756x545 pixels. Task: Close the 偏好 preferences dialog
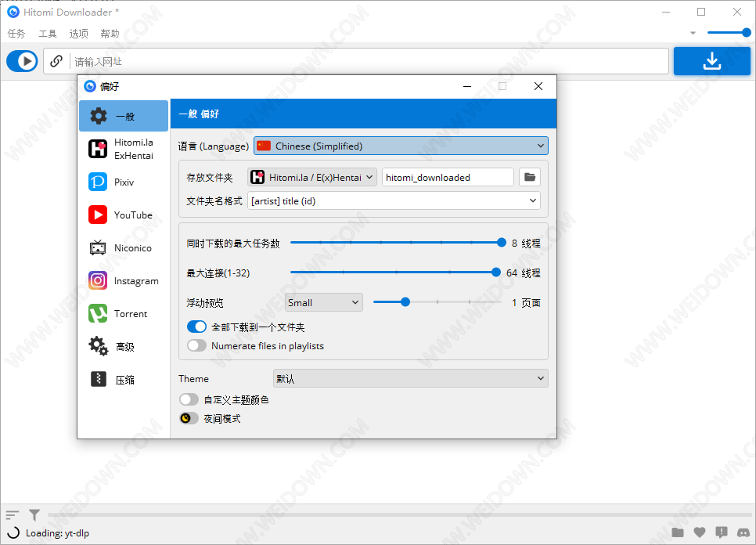(538, 86)
